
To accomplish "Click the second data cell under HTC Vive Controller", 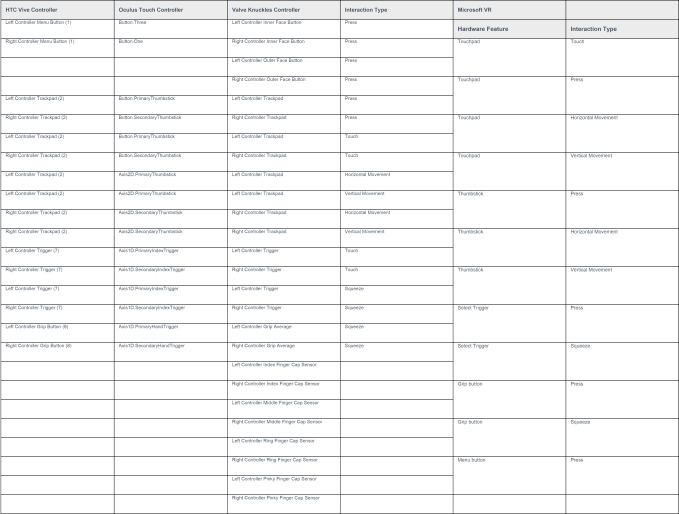I will (56, 48).
